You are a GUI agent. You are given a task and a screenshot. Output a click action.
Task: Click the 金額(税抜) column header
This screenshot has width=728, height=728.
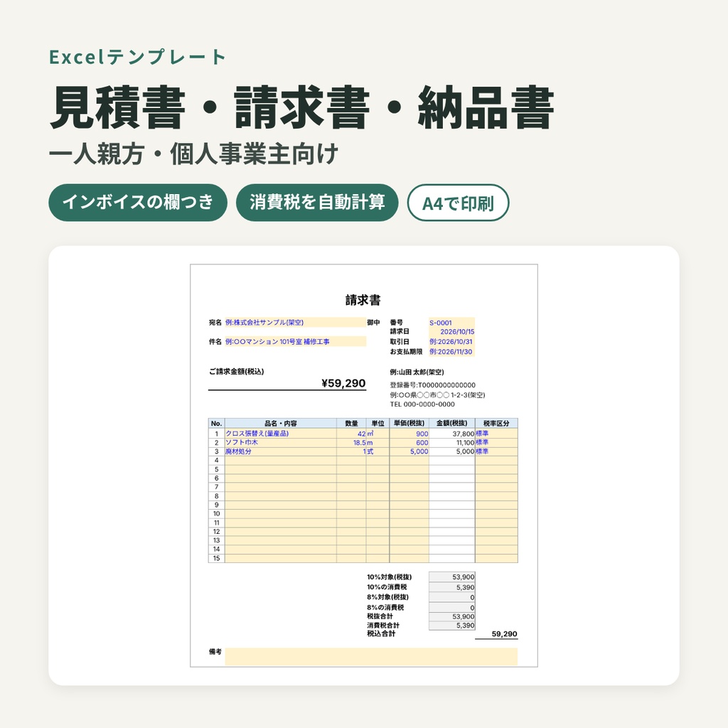(x=451, y=424)
